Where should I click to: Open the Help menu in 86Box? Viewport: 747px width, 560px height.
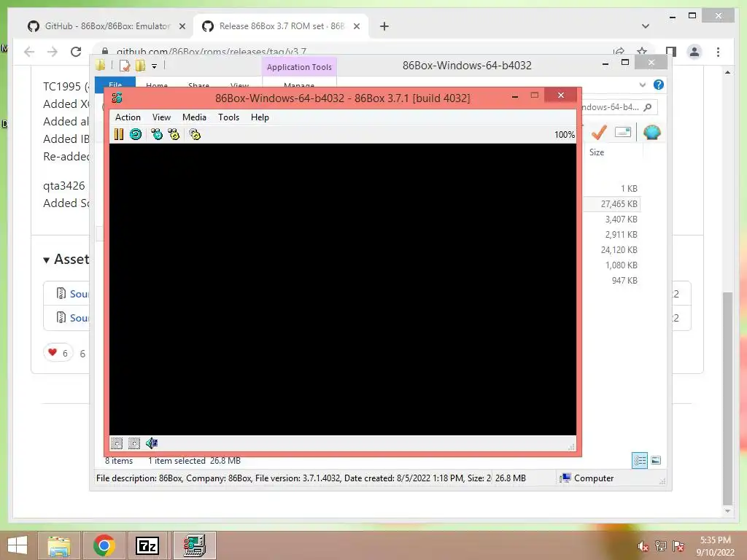[x=260, y=117]
